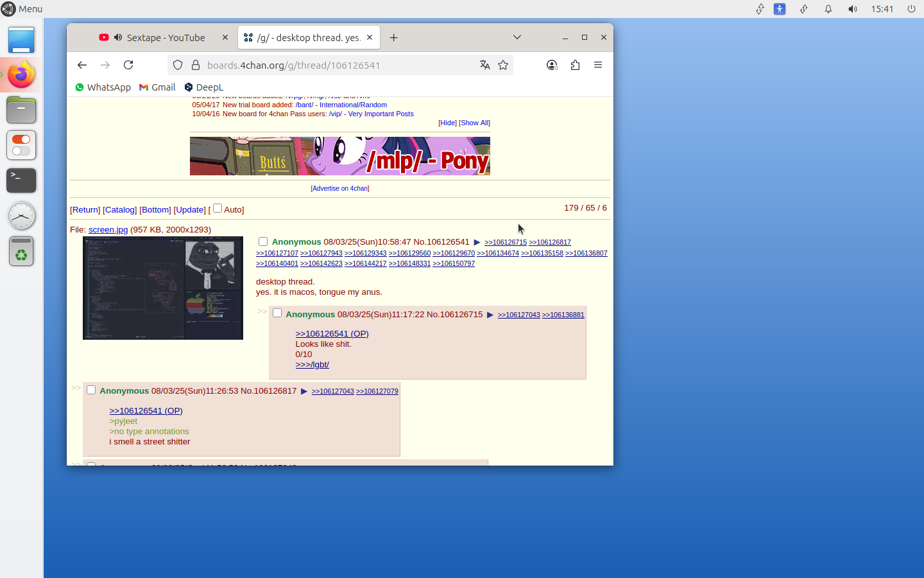Follow the >>>/lgbt/ board link
The image size is (924, 578).
(312, 364)
